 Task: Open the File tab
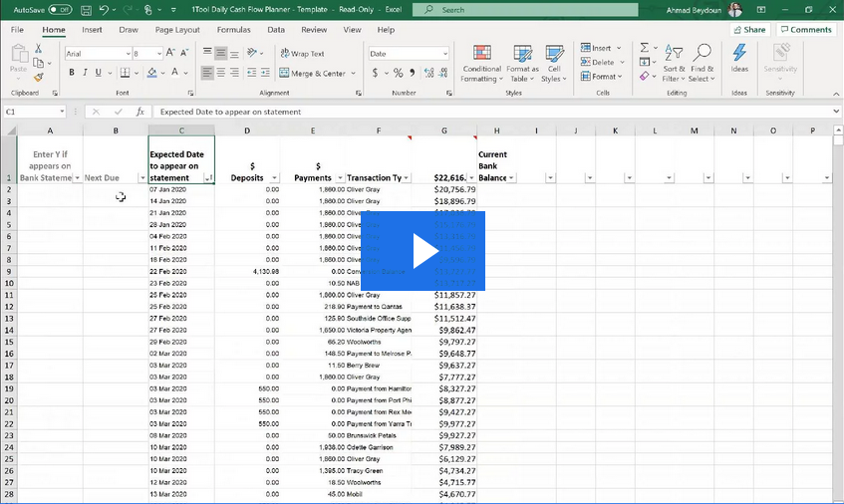click(x=17, y=30)
